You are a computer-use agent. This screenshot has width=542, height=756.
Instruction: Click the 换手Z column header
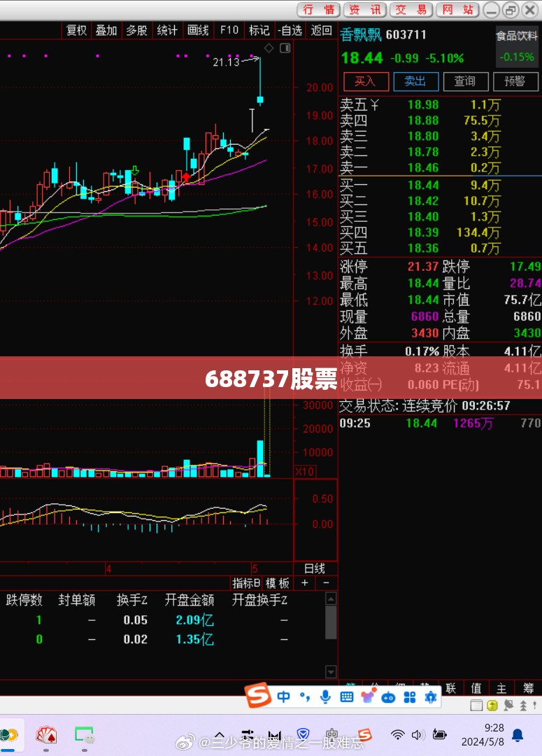[131, 601]
